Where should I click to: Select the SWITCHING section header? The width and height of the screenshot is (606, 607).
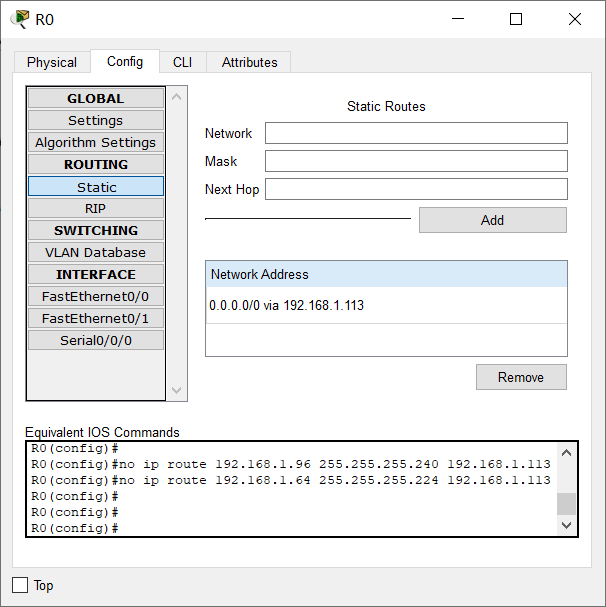click(x=96, y=230)
